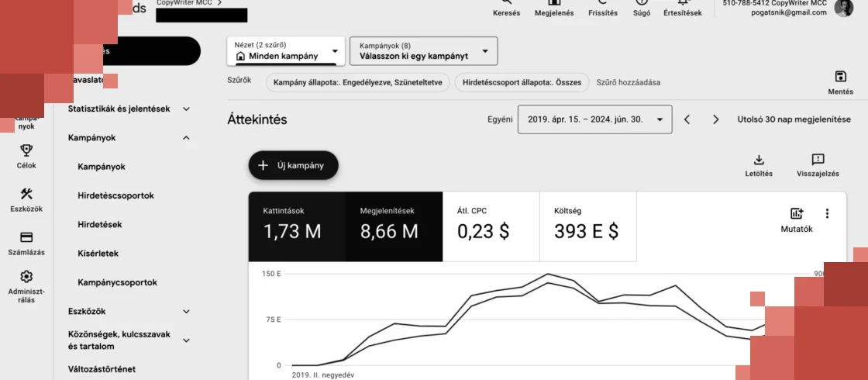The image size is (868, 380).
Task: Click Kampány állapota filter chip
Action: click(358, 82)
